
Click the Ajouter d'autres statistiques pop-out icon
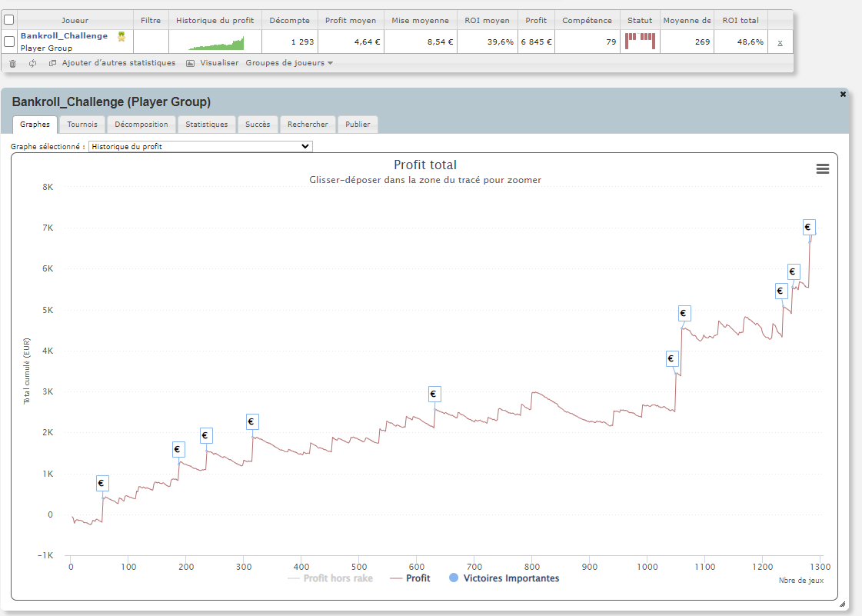tap(51, 63)
